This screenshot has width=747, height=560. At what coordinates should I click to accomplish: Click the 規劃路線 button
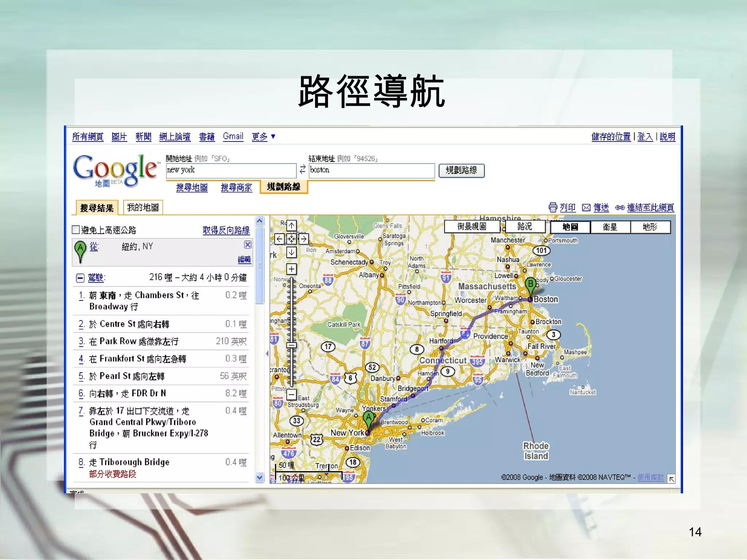pyautogui.click(x=461, y=170)
